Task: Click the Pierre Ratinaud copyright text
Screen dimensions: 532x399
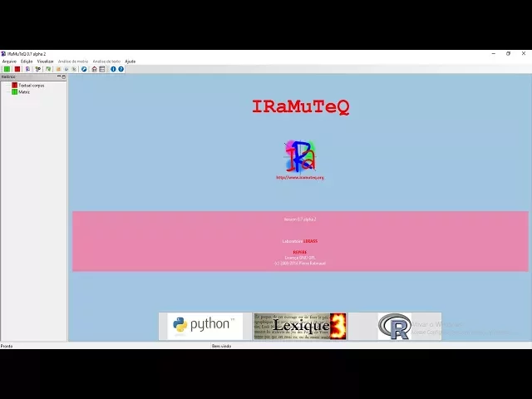Action: tap(300, 263)
